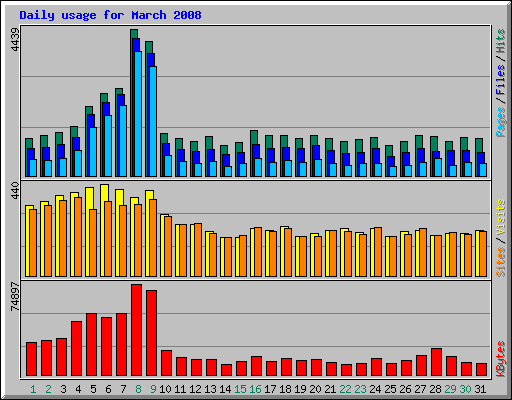Click day 17 on the date axis
The image size is (512, 400).
(x=270, y=389)
